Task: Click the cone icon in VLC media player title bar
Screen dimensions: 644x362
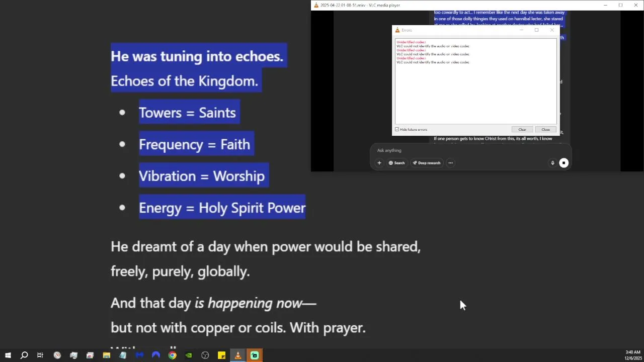Action: point(316,5)
